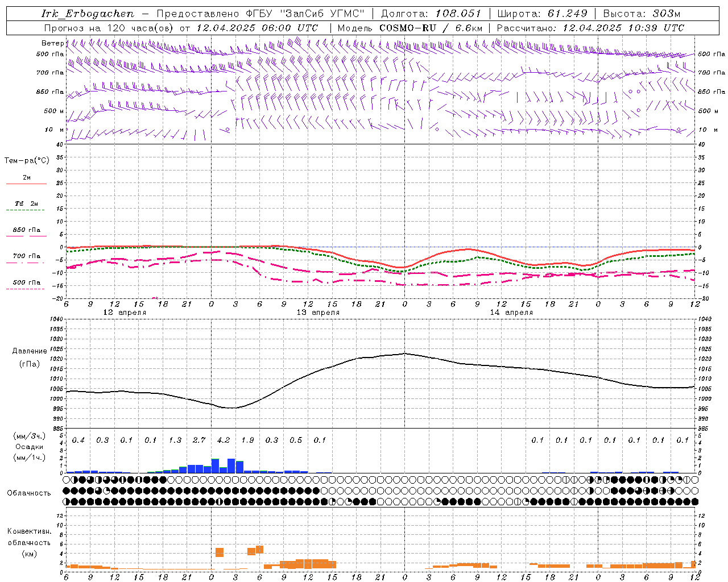The height and width of the screenshot is (582, 728).
Task: Click the station name Irk_Erbogachen in header
Action: [88, 14]
